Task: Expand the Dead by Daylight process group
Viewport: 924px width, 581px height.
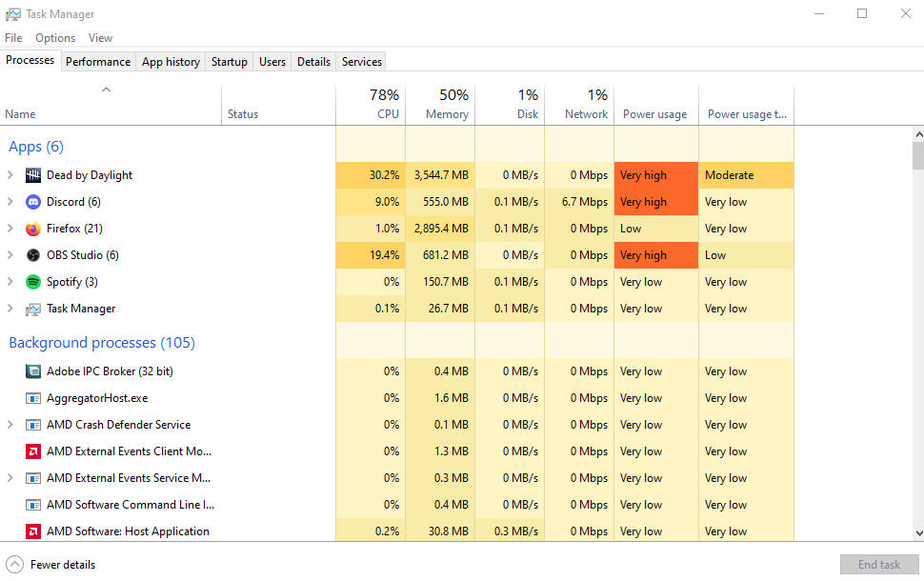Action: [x=10, y=175]
